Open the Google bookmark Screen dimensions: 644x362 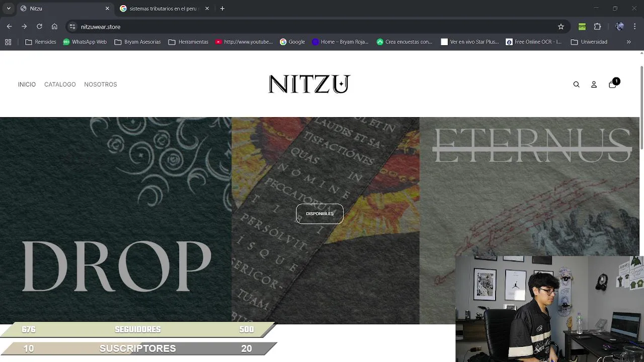point(292,42)
